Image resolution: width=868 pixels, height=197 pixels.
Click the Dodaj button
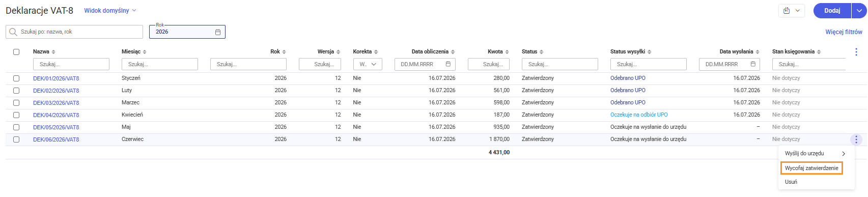tap(832, 11)
